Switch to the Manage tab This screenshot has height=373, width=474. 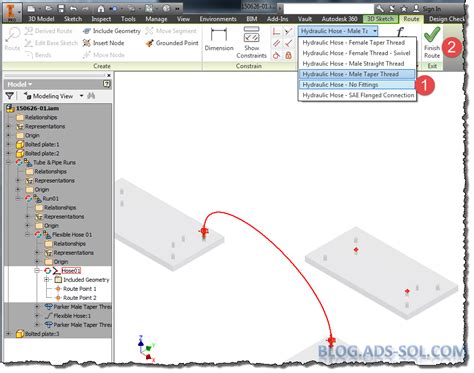click(x=156, y=19)
